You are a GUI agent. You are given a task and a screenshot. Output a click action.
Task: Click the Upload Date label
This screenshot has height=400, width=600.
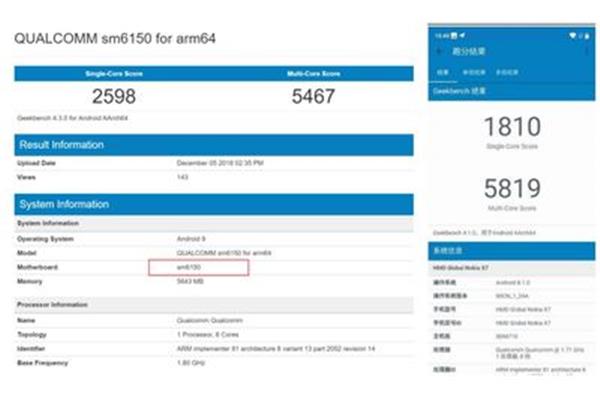point(36,163)
